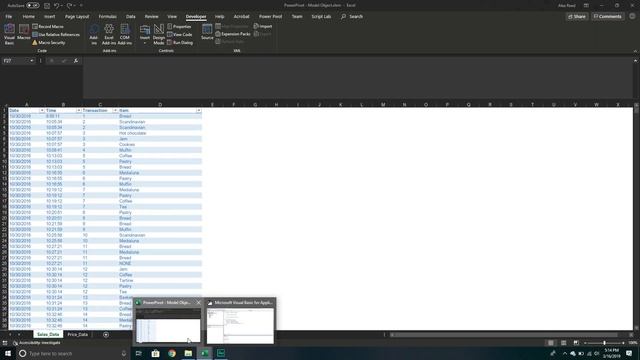640x360 pixels.
Task: Click the Undo button
Action: tap(57, 6)
